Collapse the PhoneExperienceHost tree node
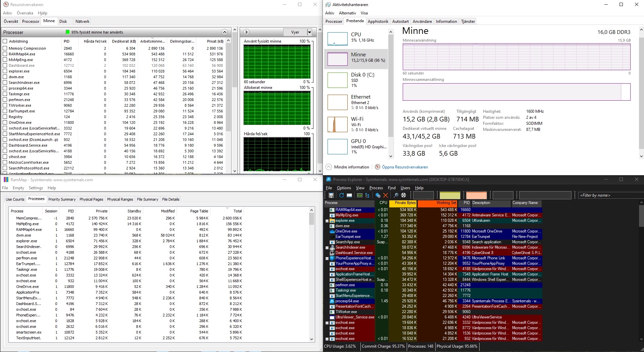The height and width of the screenshot is (352, 644). click(327, 258)
